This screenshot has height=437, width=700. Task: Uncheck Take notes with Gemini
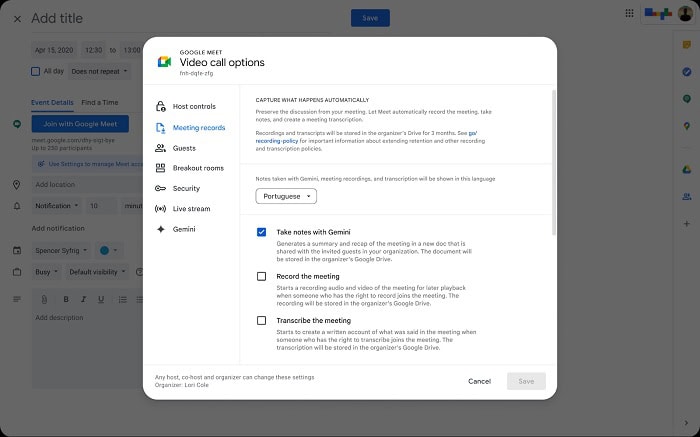261,232
